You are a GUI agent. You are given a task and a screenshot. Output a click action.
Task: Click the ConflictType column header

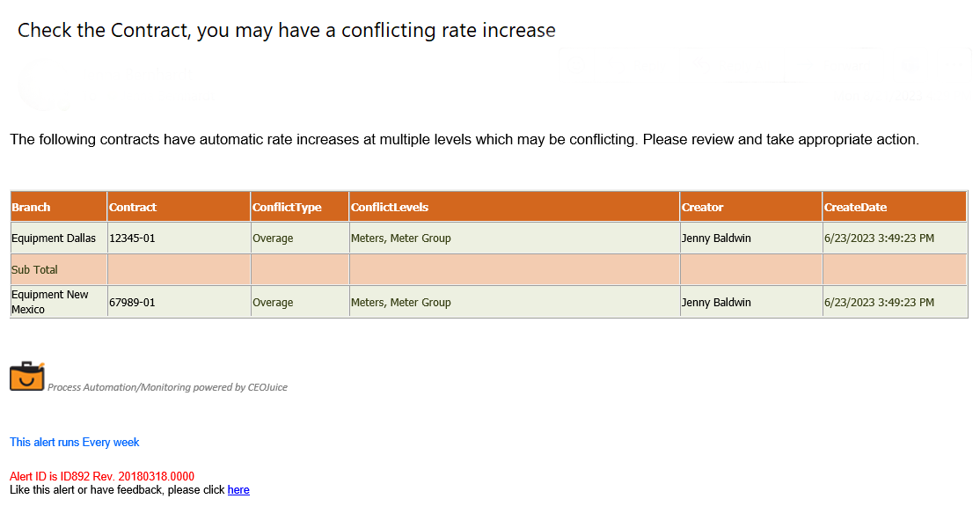(x=287, y=208)
